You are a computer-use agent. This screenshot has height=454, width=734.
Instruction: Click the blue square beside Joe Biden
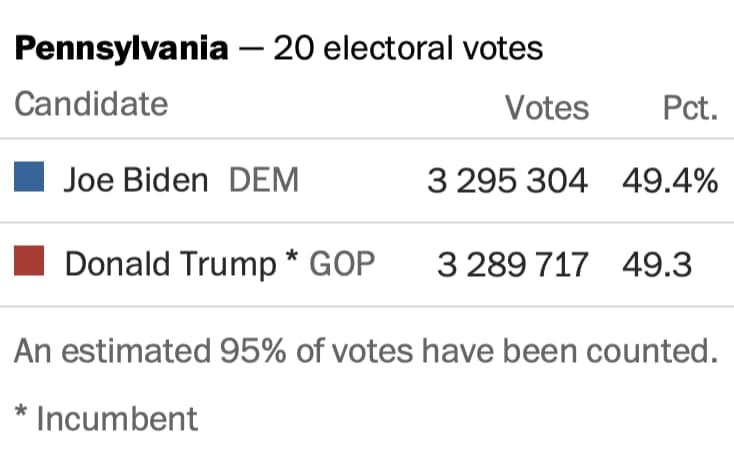click(29, 179)
